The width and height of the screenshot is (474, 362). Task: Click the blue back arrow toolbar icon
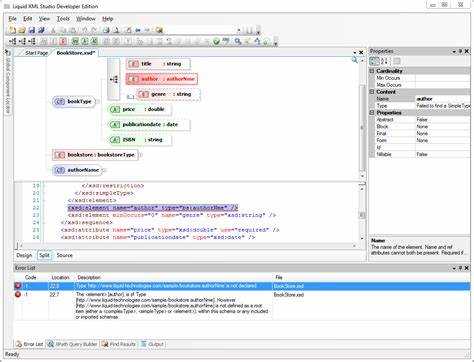pyautogui.click(x=138, y=30)
